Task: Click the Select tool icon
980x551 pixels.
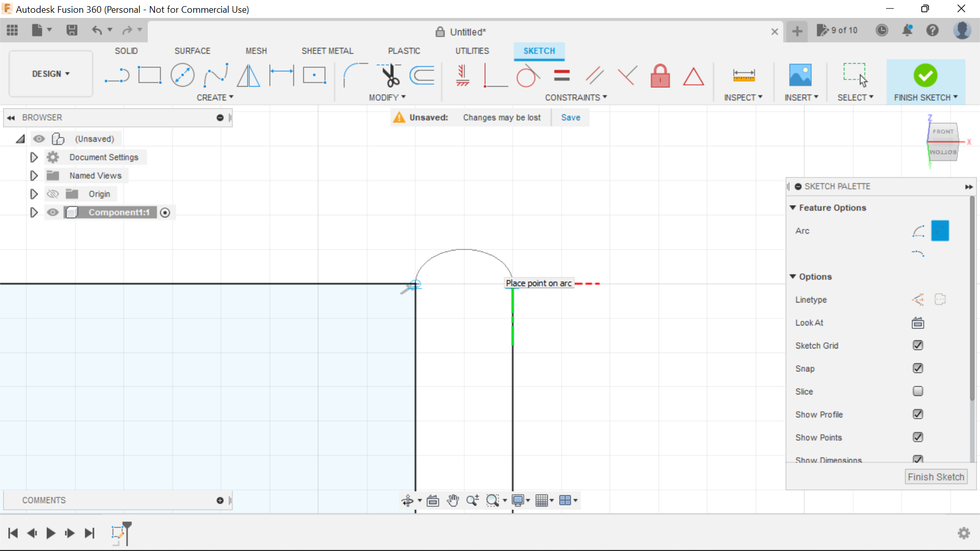Action: click(855, 76)
